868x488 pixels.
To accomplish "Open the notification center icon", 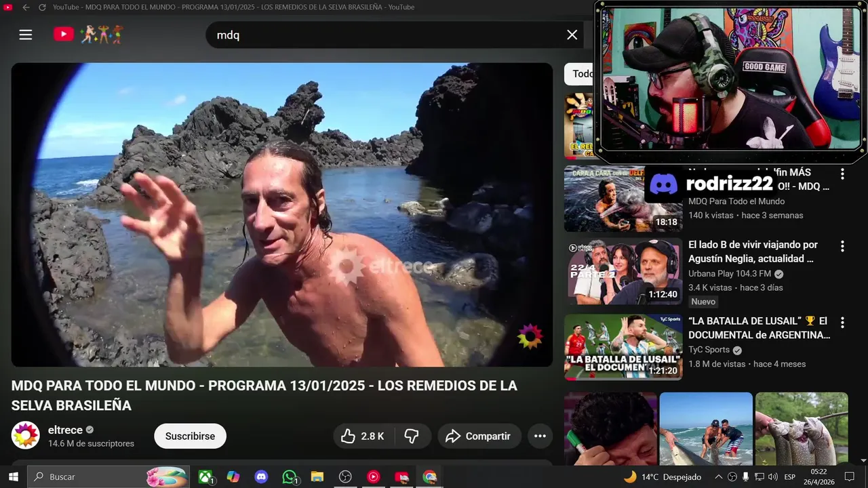I will tap(849, 477).
